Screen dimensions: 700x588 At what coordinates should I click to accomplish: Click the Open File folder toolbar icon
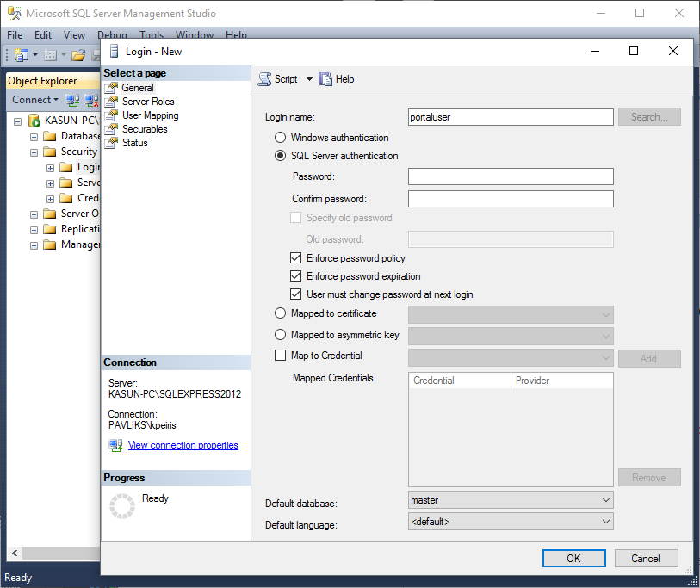[x=78, y=55]
